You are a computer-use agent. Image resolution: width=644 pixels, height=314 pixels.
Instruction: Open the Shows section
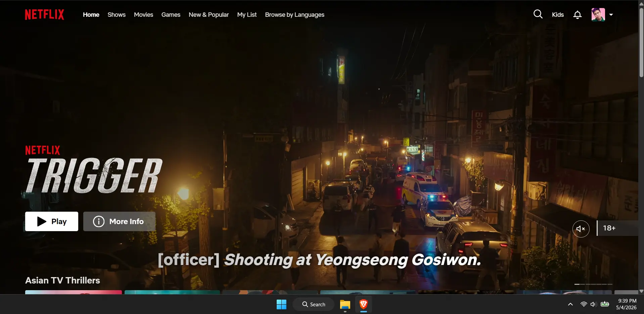tap(117, 15)
